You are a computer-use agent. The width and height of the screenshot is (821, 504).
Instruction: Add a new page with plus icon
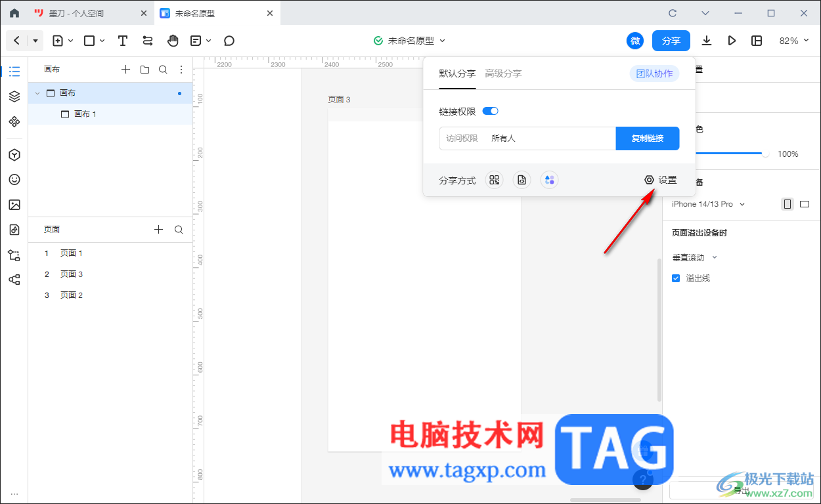point(158,230)
